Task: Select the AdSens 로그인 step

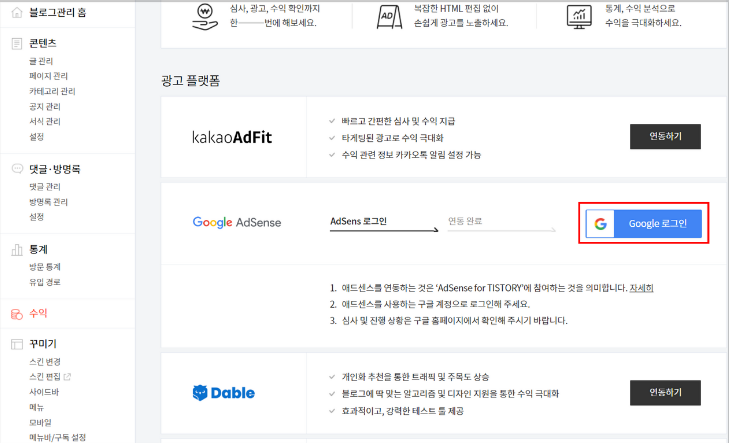Action: (x=358, y=221)
